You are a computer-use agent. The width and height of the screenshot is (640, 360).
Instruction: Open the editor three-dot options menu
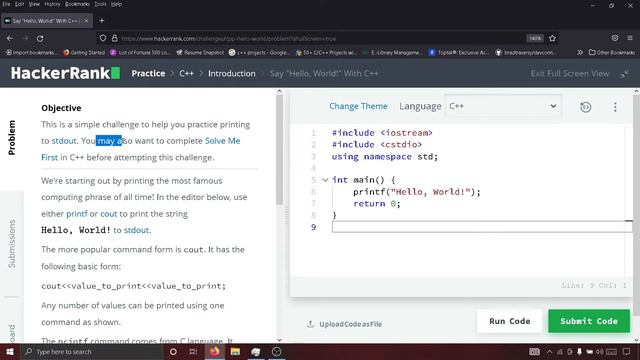(615, 107)
